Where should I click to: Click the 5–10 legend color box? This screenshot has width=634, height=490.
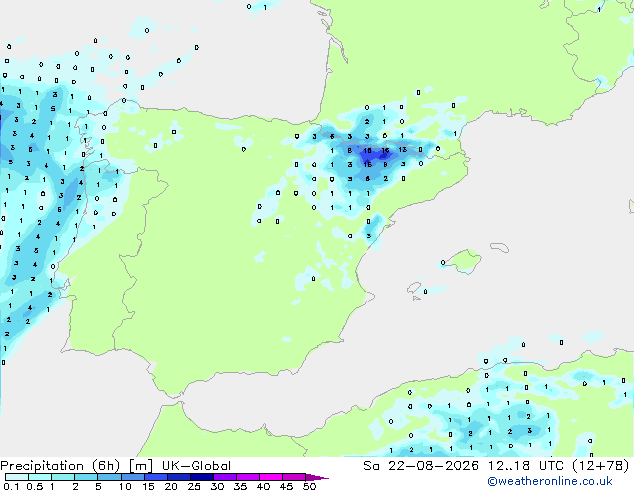pyautogui.click(x=109, y=477)
